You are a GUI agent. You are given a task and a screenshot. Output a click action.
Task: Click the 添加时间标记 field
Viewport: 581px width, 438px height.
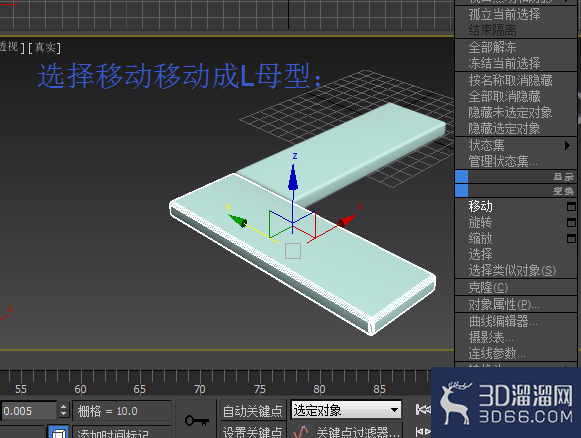click(122, 433)
